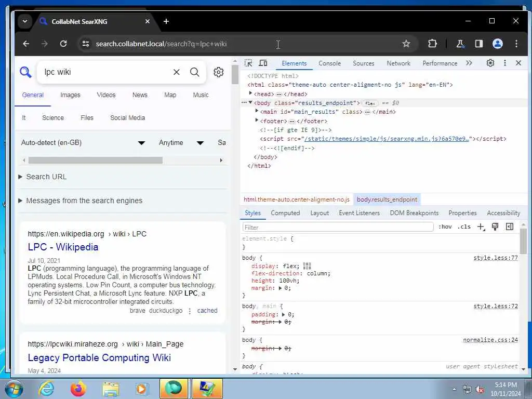Viewport: 532px width, 399px height.
Task: Expand the footer element node
Action: point(257,120)
